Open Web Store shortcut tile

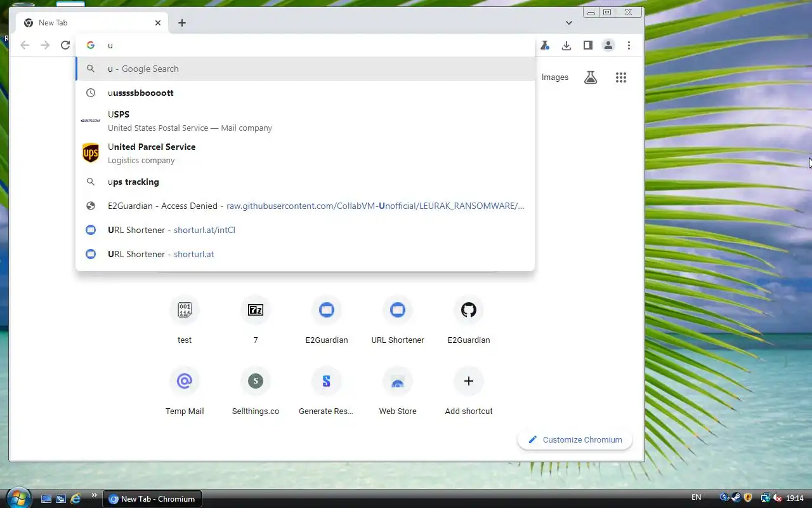tap(398, 391)
